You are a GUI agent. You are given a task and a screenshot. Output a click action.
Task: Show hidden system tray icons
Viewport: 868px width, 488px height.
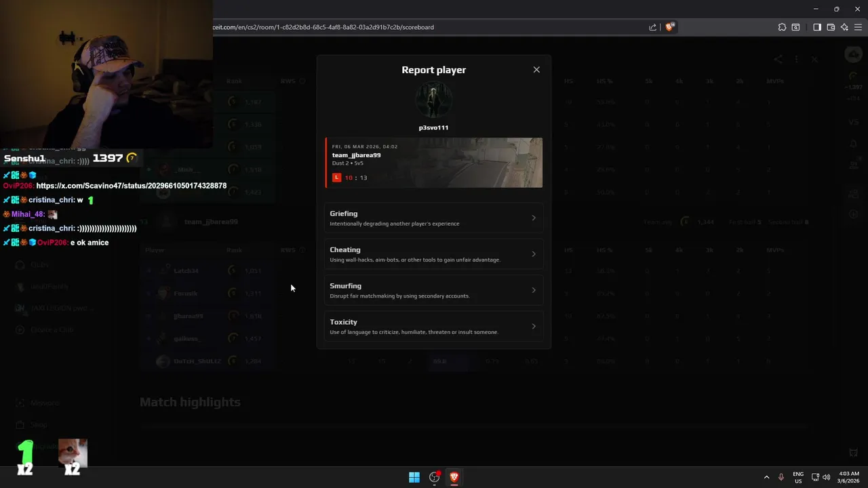(x=767, y=477)
